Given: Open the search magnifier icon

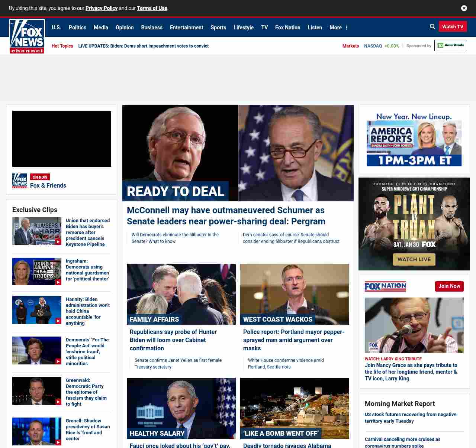Looking at the screenshot, I should (432, 27).
